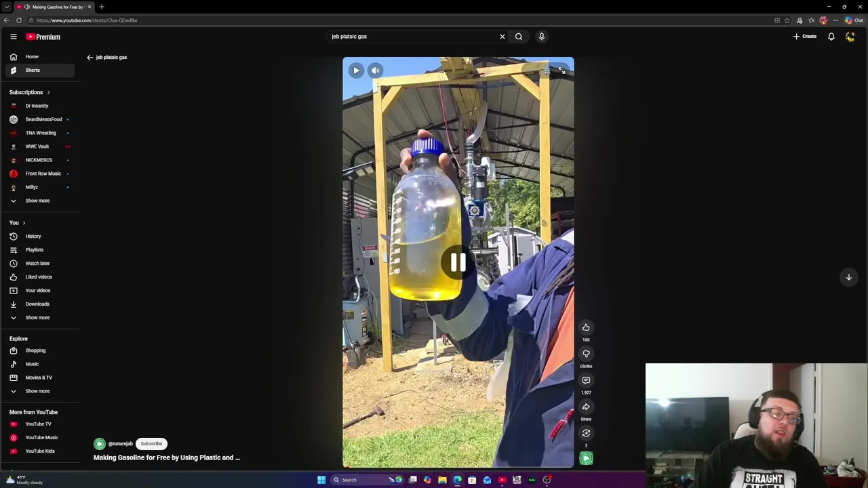Start voice search with the microphone
868x488 pixels.
click(x=542, y=37)
